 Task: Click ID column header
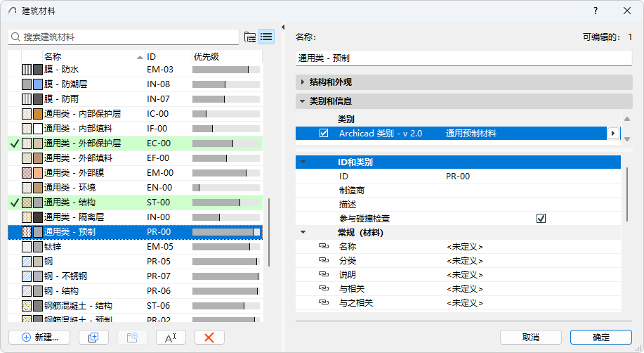(169, 57)
